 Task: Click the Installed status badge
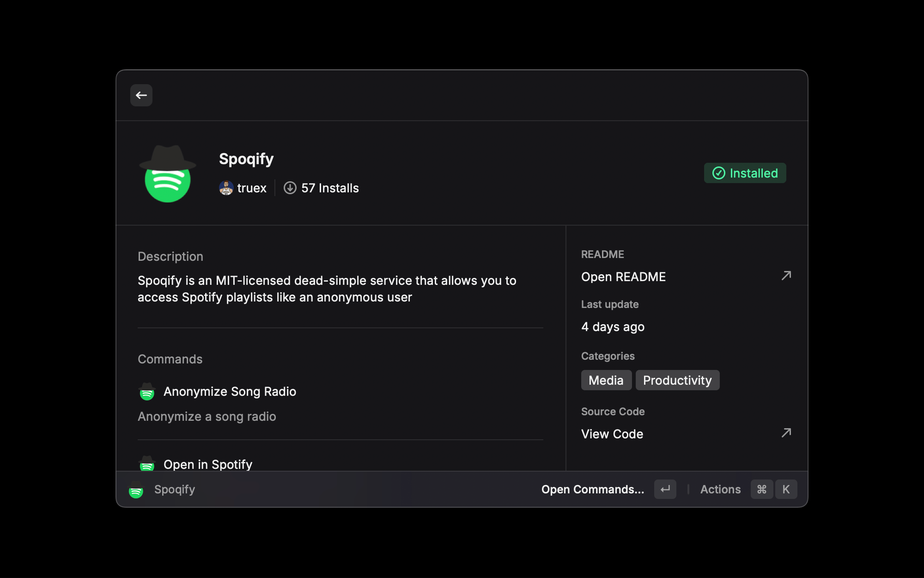pos(745,173)
